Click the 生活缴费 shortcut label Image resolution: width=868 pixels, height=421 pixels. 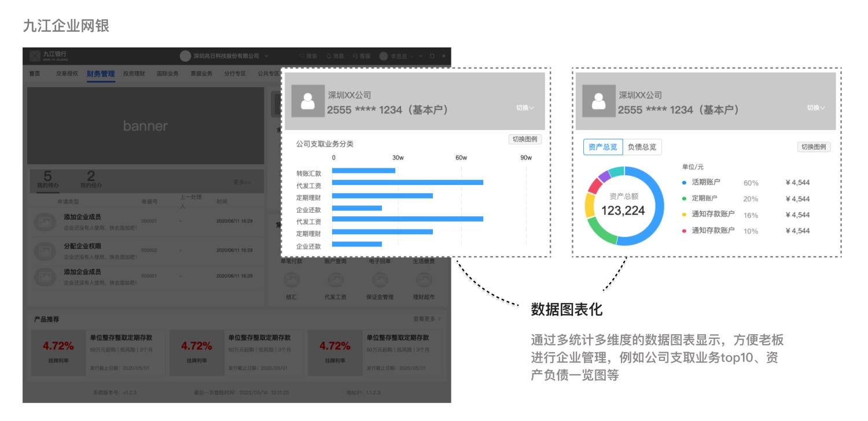pos(424,261)
